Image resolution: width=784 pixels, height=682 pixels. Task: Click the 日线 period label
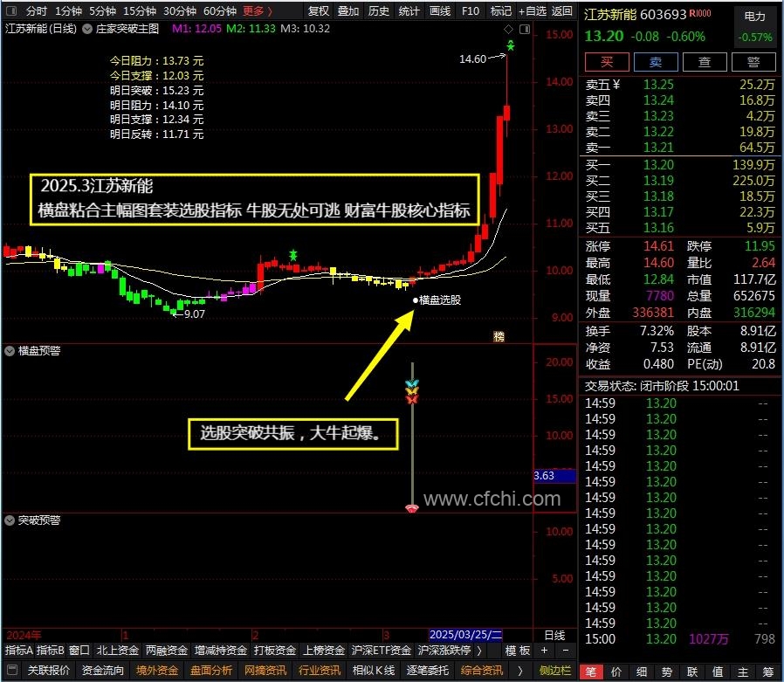coord(554,635)
